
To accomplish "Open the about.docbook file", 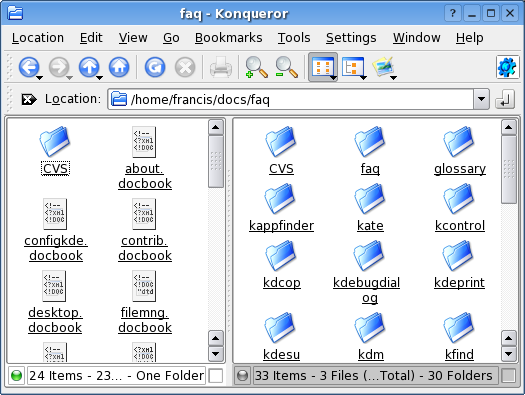I will point(145,176).
